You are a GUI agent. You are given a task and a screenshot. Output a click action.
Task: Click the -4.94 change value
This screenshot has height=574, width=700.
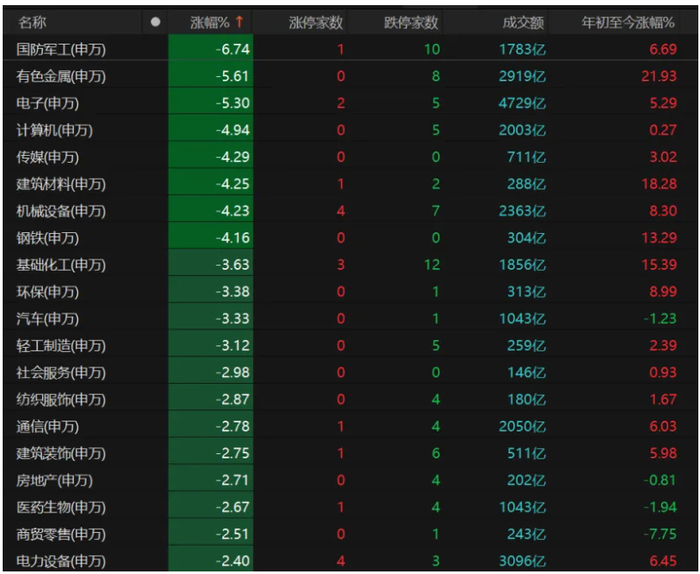(x=233, y=130)
